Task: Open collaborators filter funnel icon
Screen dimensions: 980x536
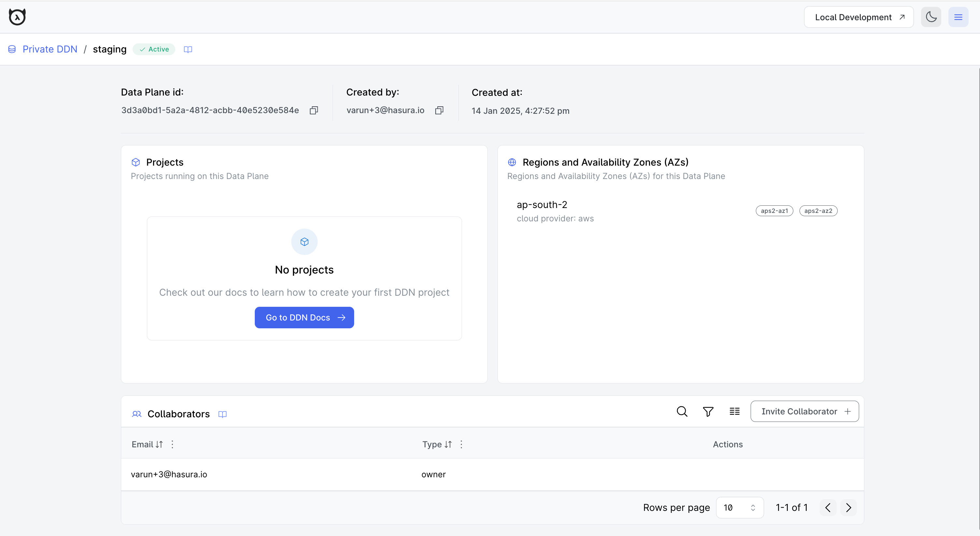Action: [x=708, y=411]
